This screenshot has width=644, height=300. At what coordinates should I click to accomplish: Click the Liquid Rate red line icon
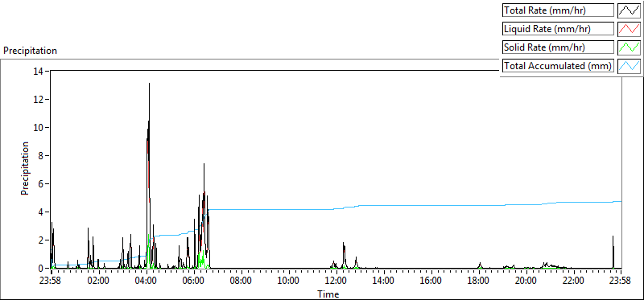(630, 29)
